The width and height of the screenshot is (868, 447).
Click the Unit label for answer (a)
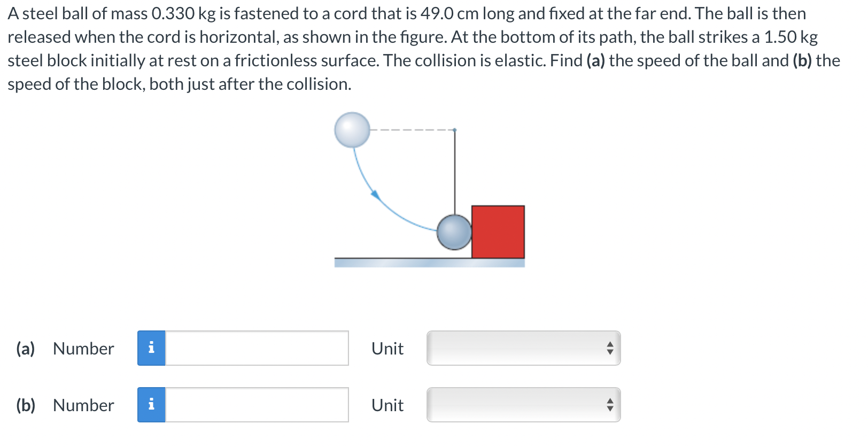pyautogui.click(x=387, y=349)
